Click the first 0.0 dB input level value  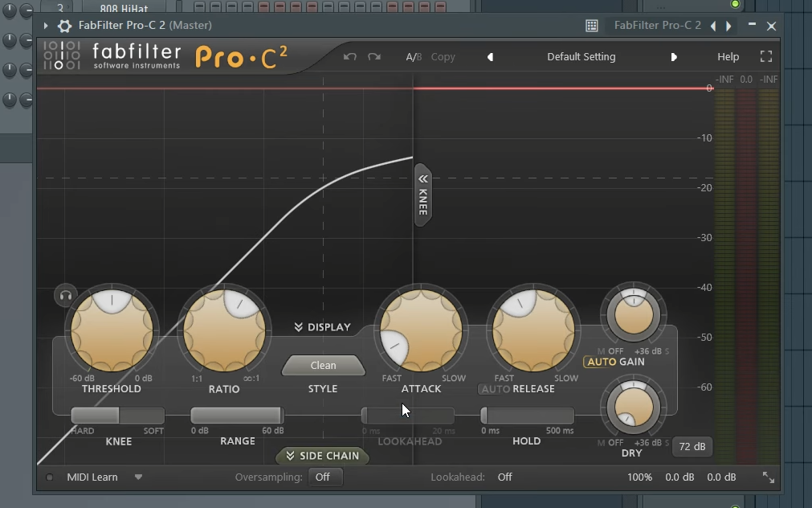click(679, 477)
